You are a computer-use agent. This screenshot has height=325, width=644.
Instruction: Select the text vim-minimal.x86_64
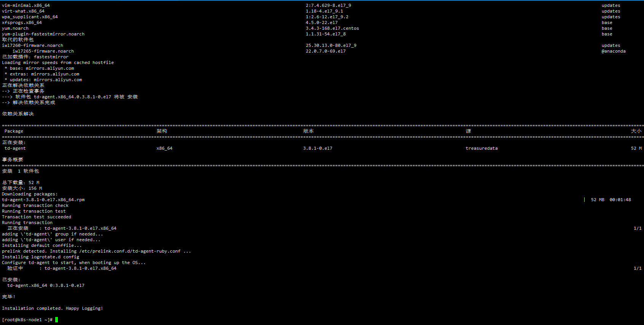(26, 5)
